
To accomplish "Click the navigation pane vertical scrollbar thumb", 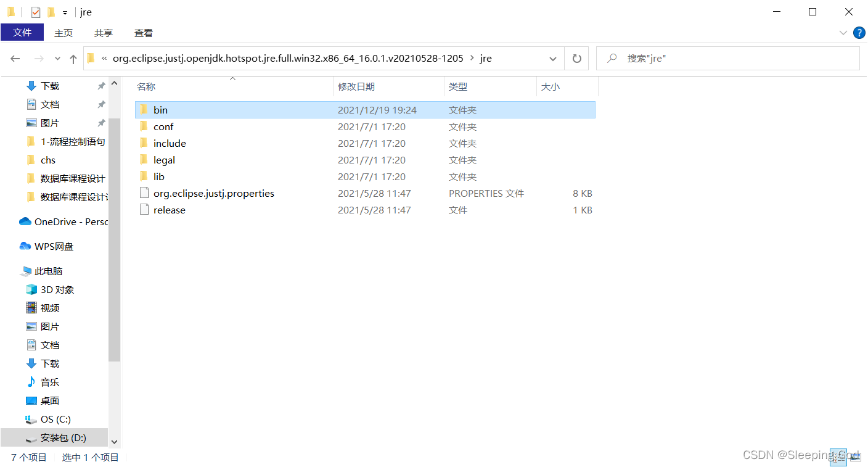I will (x=114, y=239).
